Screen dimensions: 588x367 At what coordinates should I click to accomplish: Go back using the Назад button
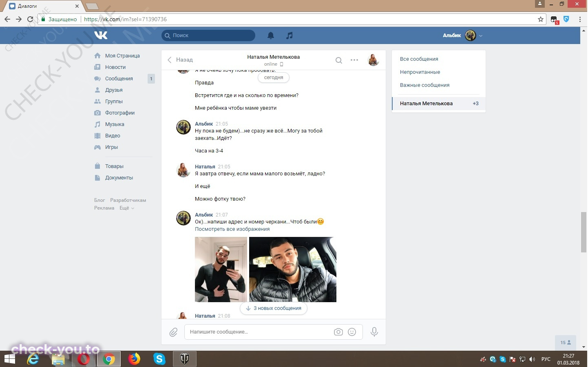pyautogui.click(x=180, y=60)
